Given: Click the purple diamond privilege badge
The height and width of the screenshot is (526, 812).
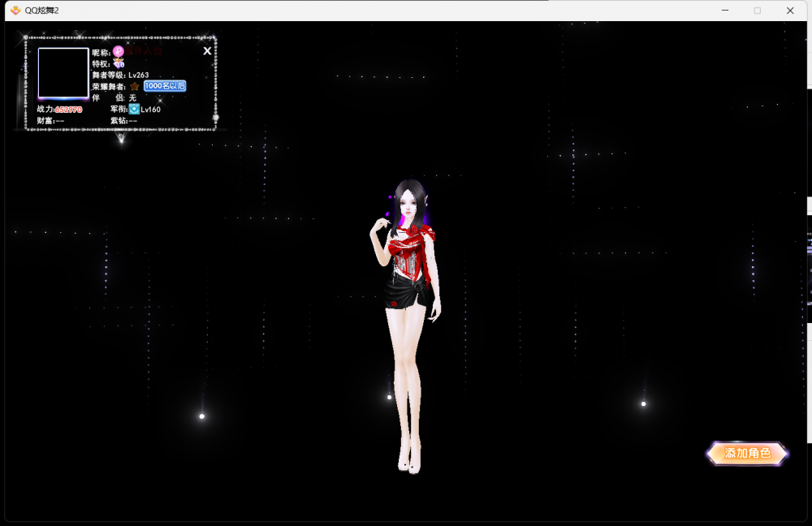Looking at the screenshot, I should click(119, 63).
